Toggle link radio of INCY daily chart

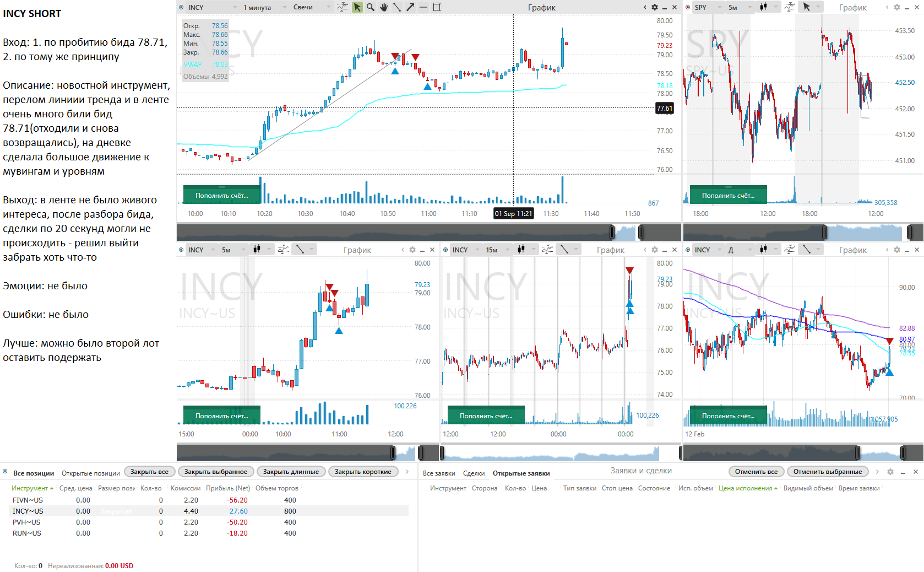688,250
